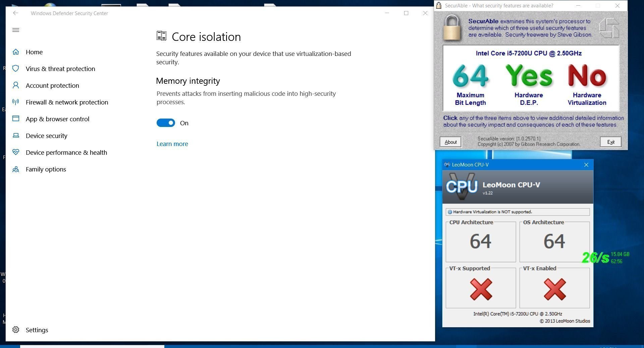The width and height of the screenshot is (644, 348).
Task: Click the LeoMoon CPU logo
Action: (x=462, y=186)
